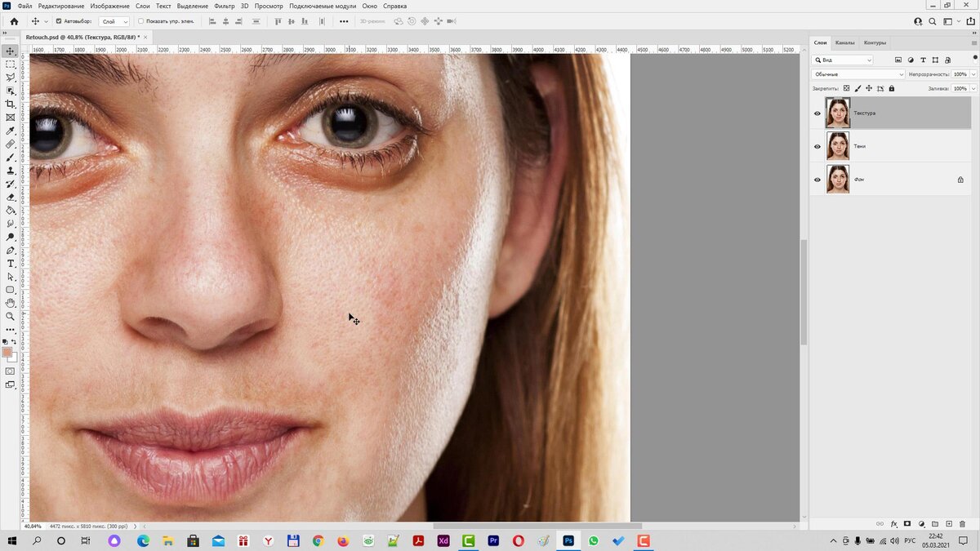The height and width of the screenshot is (551, 980).
Task: Select the Healing Brush tool
Action: (x=11, y=144)
